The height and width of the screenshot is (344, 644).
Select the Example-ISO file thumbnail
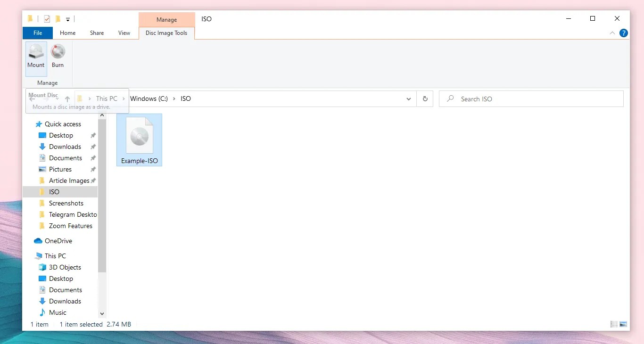coord(139,137)
